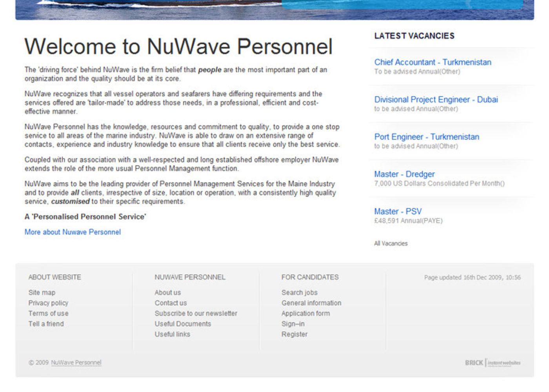Screen dimensions: 549x392
Task: Open the Application form link
Action: click(305, 313)
